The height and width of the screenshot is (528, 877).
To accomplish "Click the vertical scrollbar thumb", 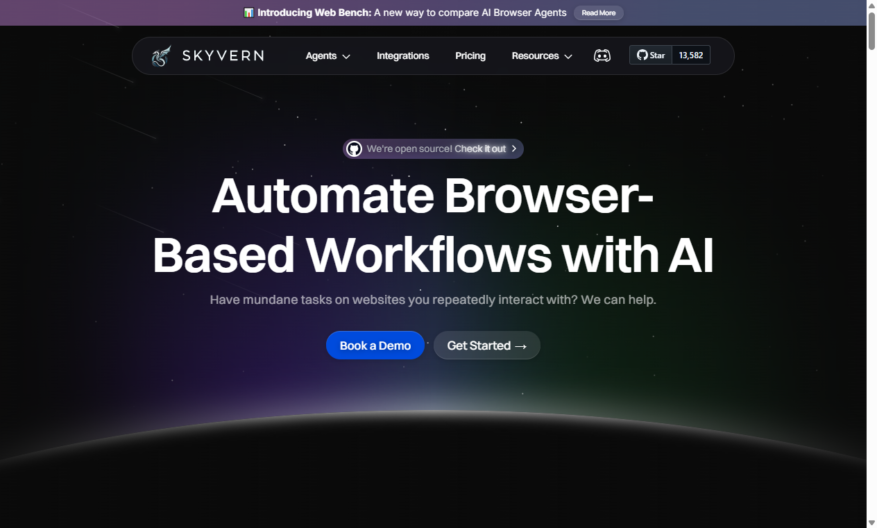I will 871,31.
